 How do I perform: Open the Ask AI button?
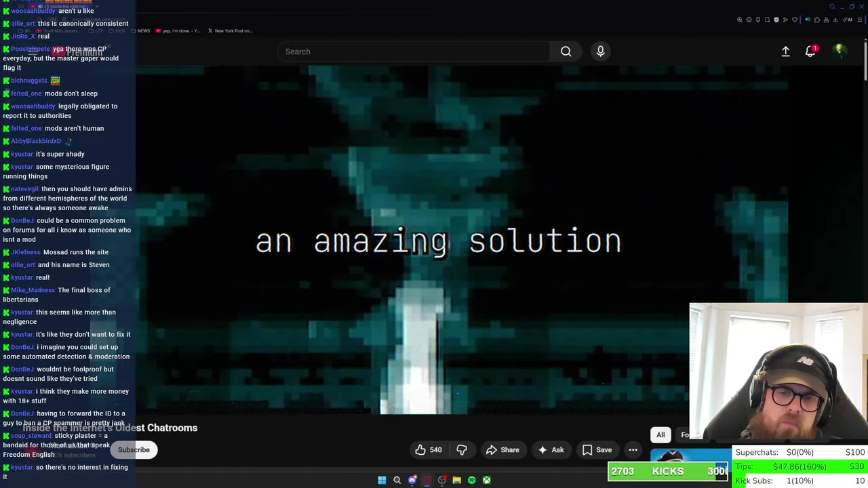(551, 449)
